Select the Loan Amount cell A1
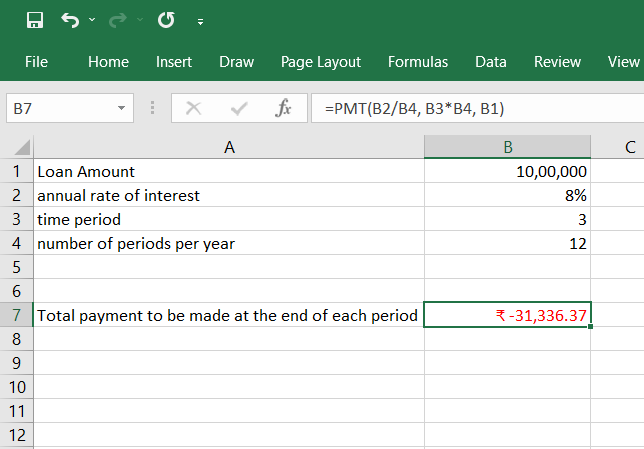This screenshot has height=449, width=644. pos(229,172)
